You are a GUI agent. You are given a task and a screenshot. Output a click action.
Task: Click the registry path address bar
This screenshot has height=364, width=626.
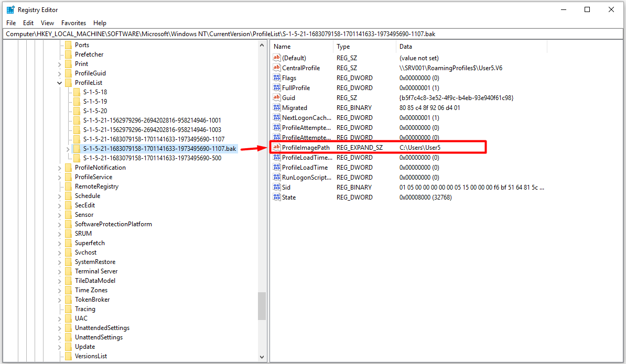point(313,34)
